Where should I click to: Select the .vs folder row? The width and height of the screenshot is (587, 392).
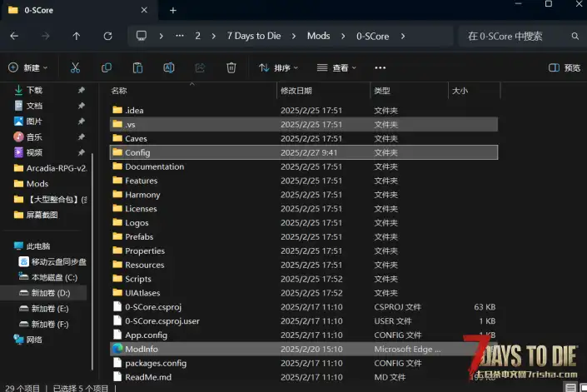[304, 124]
